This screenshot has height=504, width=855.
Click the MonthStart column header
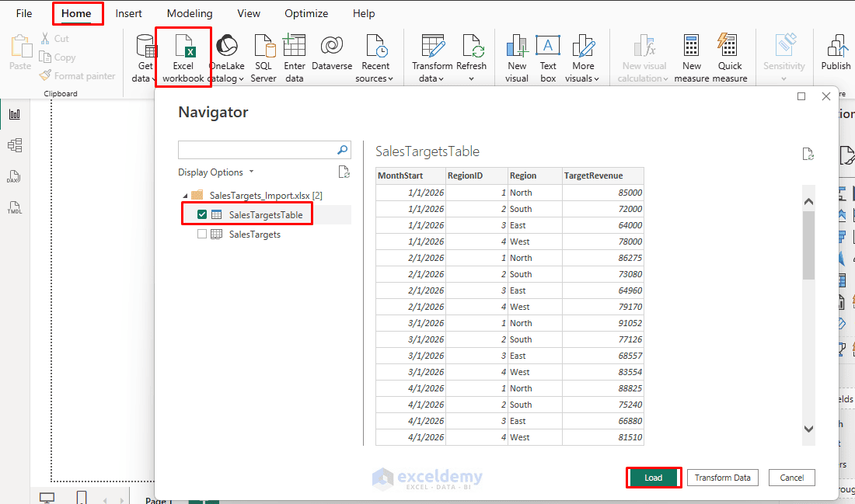[x=410, y=176]
